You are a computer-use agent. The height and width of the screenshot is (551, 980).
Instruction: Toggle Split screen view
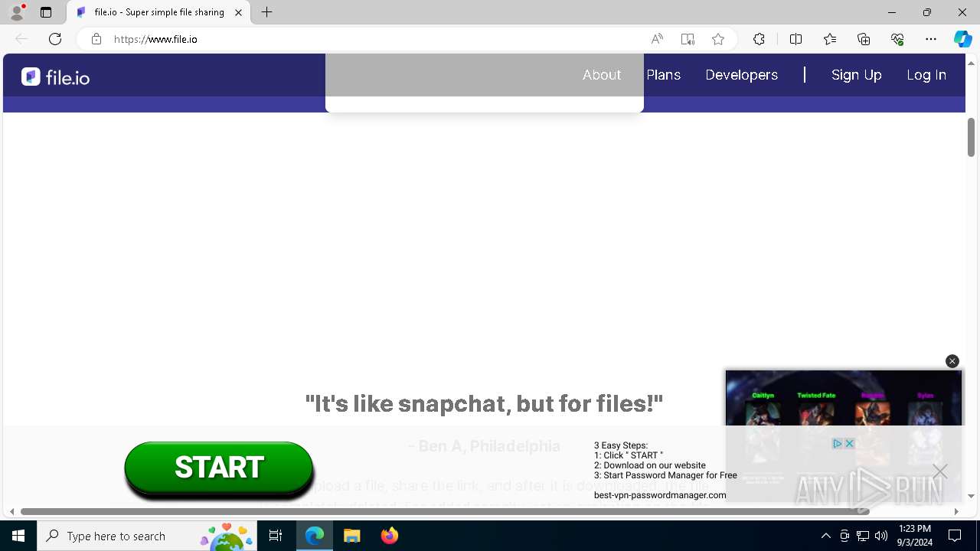(x=795, y=39)
